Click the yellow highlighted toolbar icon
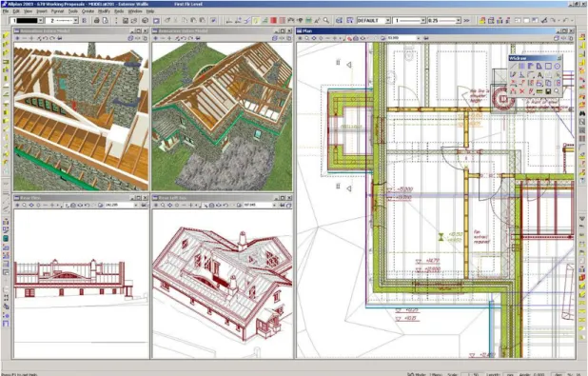588x376 pixels. click(256, 21)
